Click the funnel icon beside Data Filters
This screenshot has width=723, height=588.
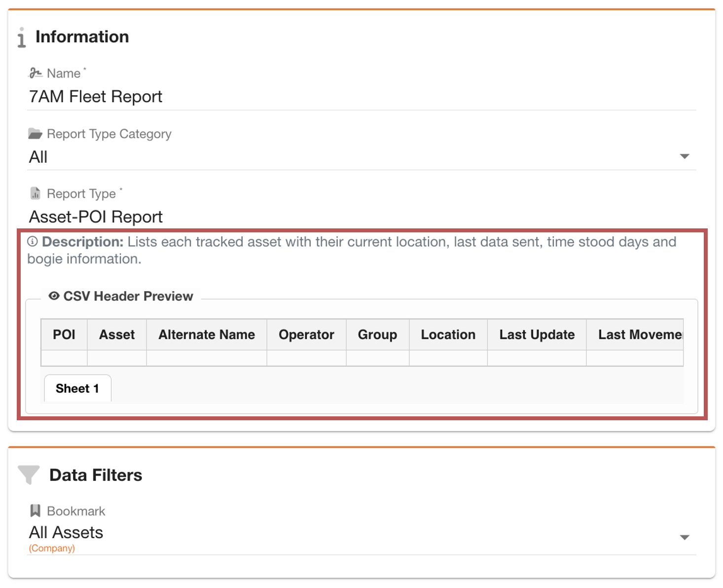coord(29,475)
